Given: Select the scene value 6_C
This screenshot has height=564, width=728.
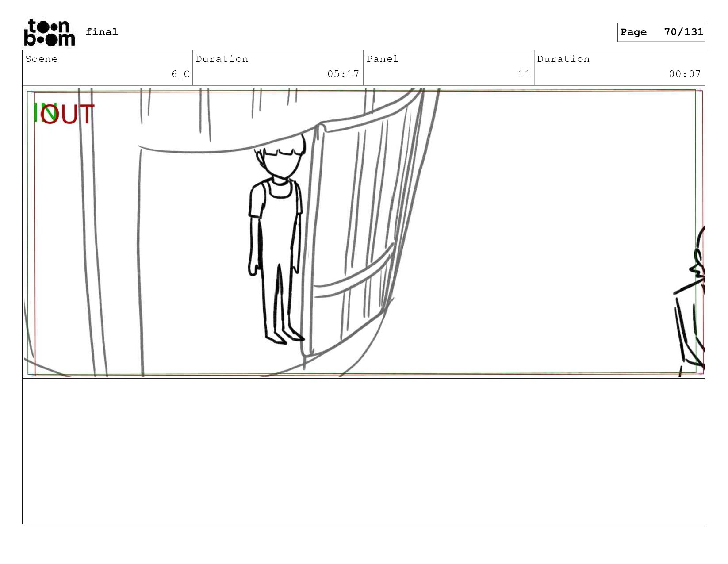Looking at the screenshot, I should [181, 74].
